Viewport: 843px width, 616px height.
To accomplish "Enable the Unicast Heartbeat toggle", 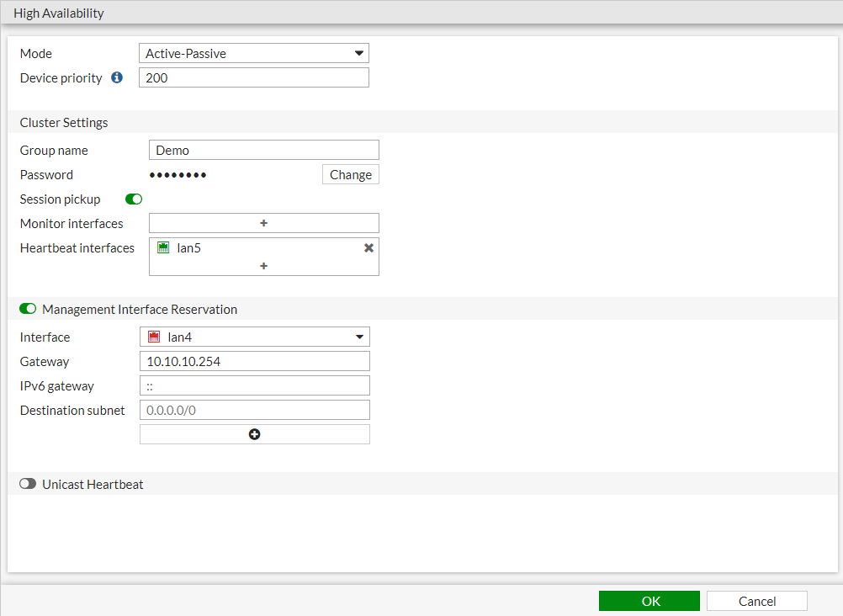I will pyautogui.click(x=28, y=484).
